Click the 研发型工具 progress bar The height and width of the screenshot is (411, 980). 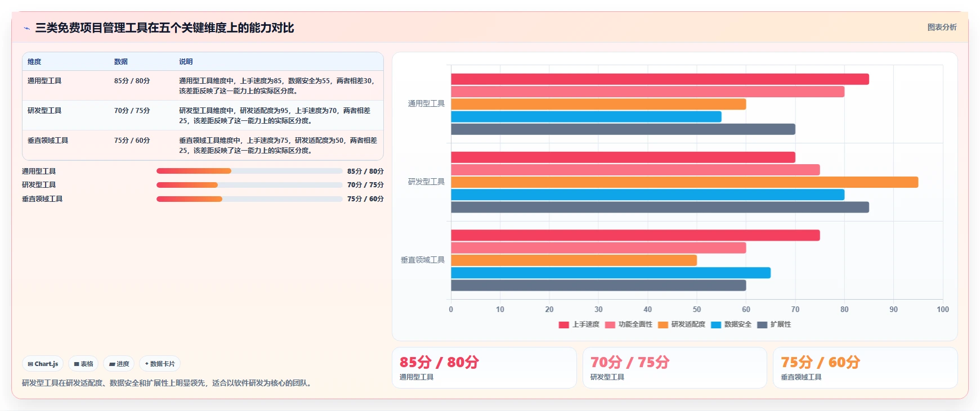[249, 185]
